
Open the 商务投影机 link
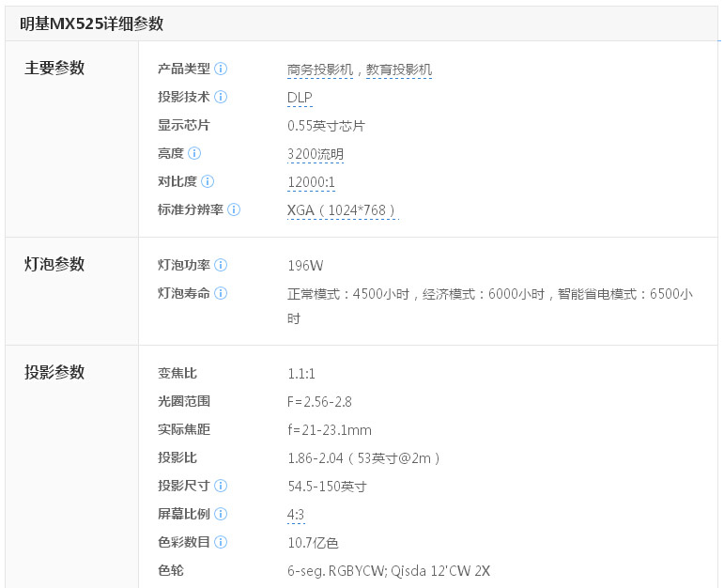click(x=320, y=70)
